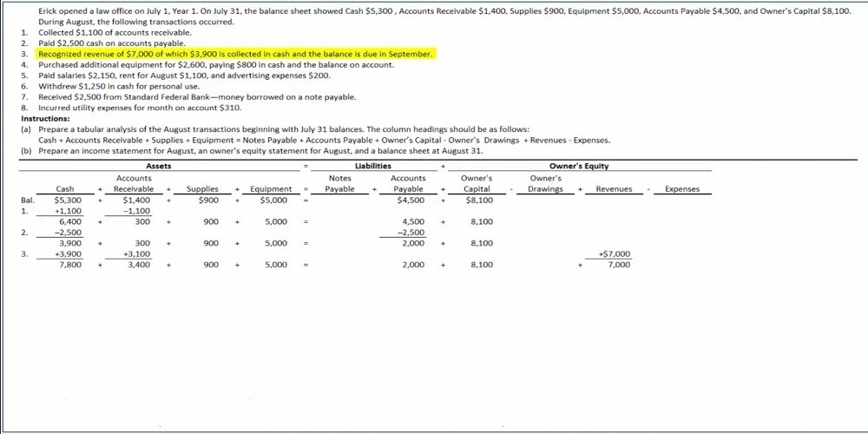Click the Assets section header
The image size is (868, 434).
[158, 166]
